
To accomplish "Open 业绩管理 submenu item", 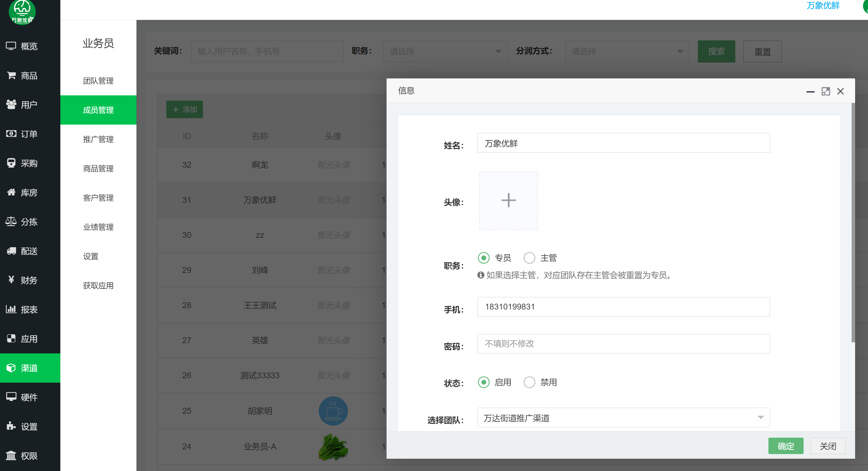I will pos(98,227).
